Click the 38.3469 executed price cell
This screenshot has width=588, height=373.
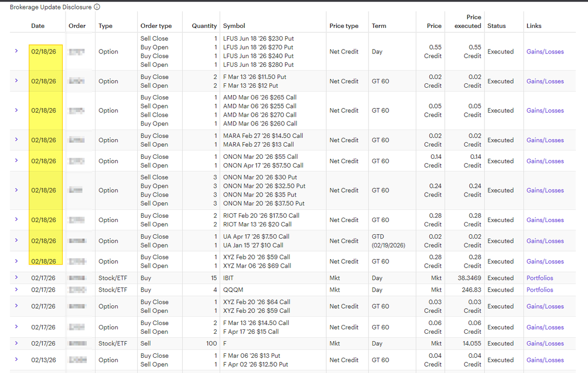click(469, 278)
